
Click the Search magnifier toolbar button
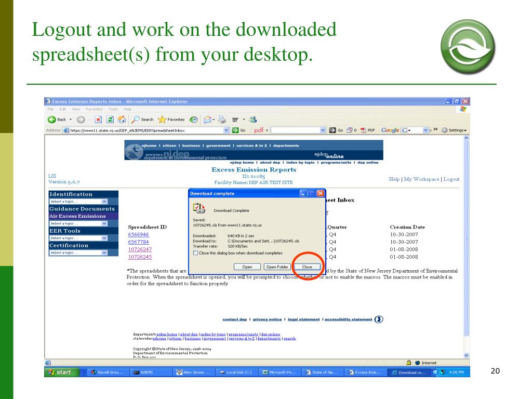coord(142,119)
